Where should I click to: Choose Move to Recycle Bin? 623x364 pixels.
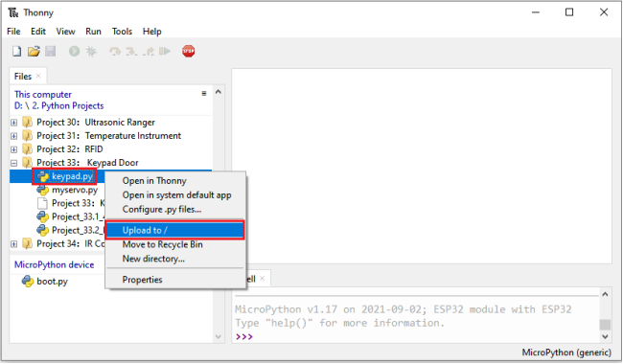(175, 244)
